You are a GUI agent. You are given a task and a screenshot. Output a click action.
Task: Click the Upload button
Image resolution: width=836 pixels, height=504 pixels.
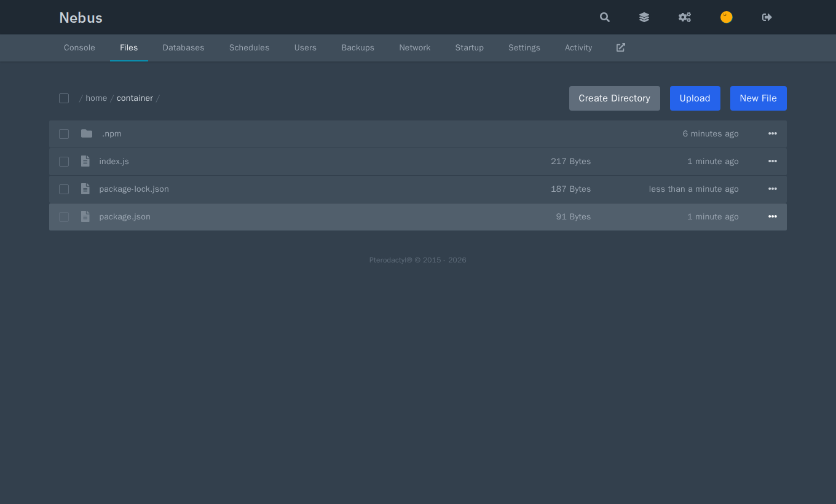695,98
